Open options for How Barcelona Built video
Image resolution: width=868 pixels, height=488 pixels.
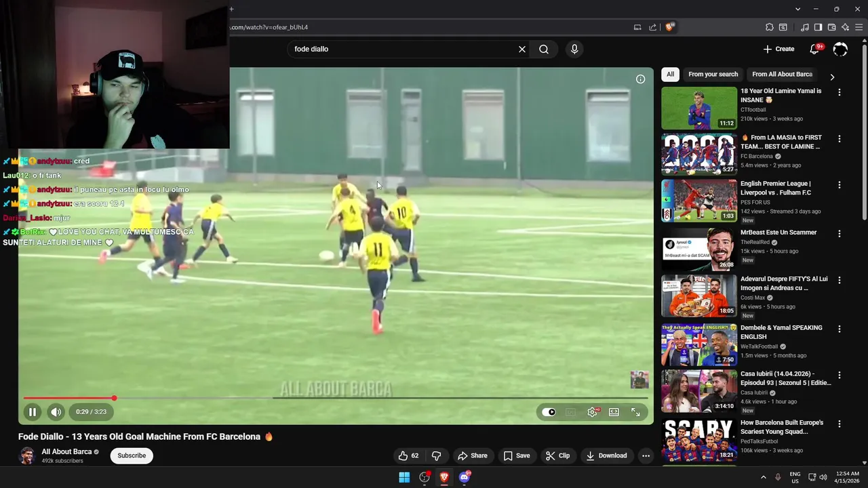[x=840, y=424]
